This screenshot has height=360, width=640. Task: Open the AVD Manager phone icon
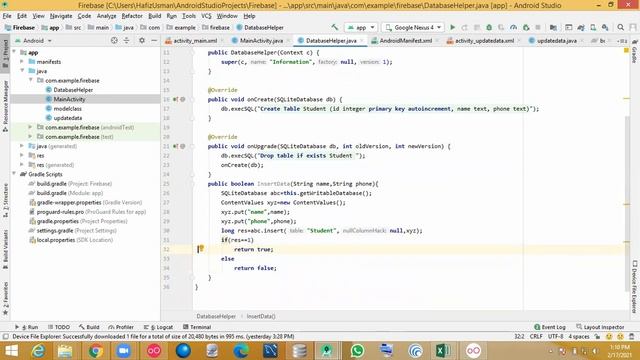click(x=593, y=27)
